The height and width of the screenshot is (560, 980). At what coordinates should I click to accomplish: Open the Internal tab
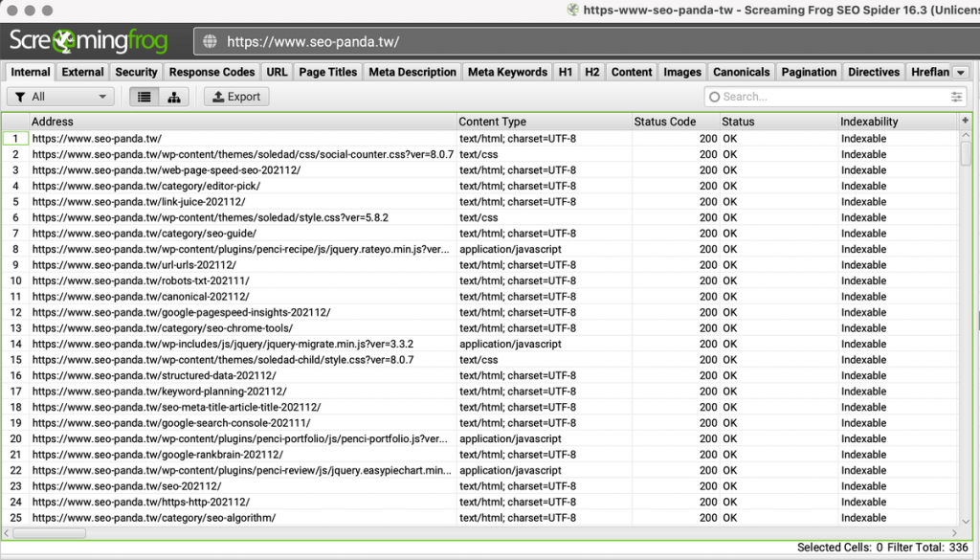pyautogui.click(x=30, y=72)
